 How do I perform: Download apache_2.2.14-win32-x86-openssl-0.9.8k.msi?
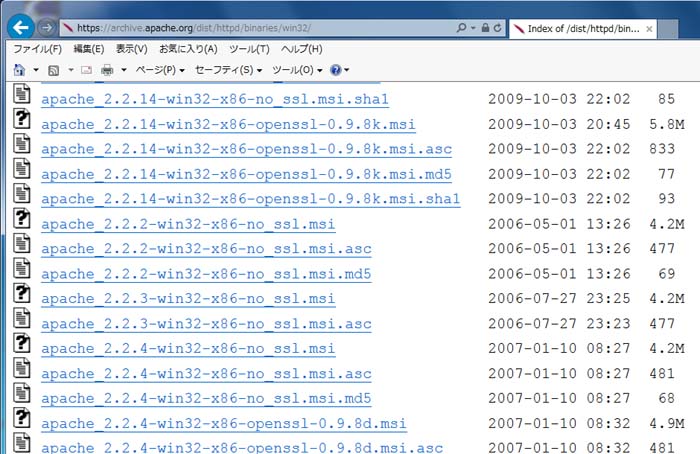pyautogui.click(x=228, y=124)
